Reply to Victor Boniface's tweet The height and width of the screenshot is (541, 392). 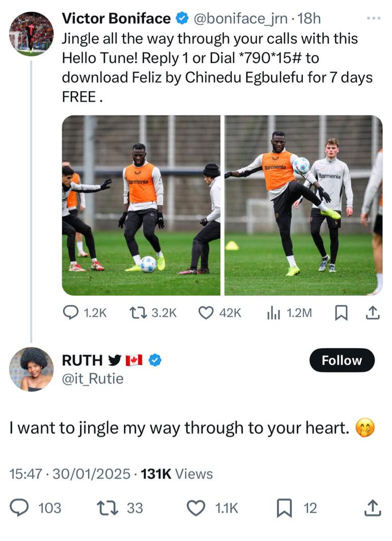(x=70, y=313)
